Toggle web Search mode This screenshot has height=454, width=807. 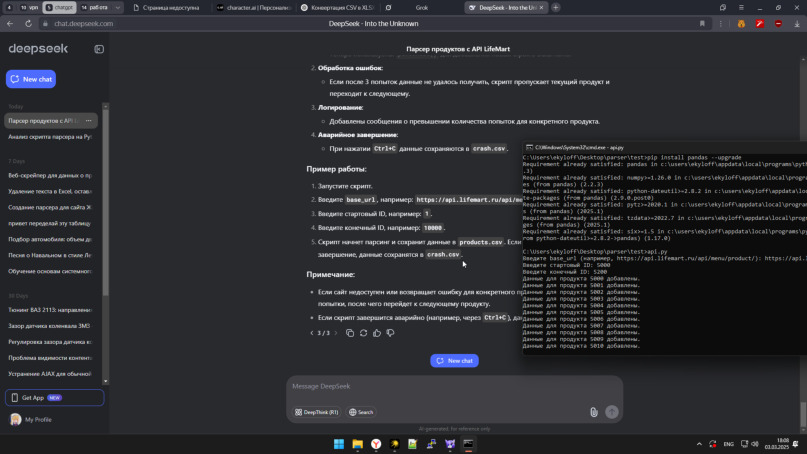pyautogui.click(x=361, y=412)
